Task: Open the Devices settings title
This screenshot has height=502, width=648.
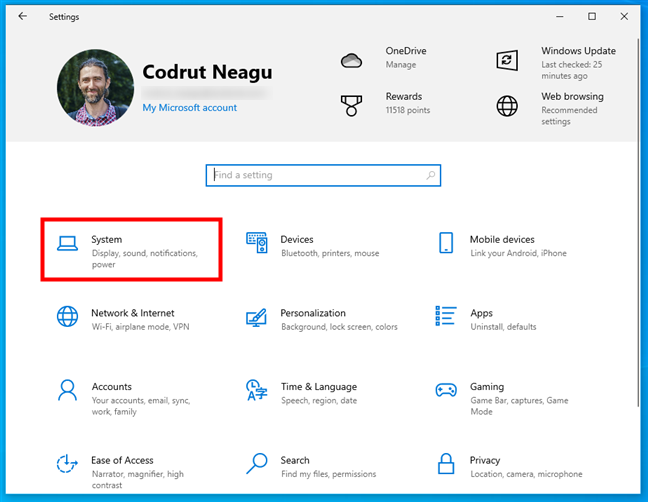Action: point(297,240)
